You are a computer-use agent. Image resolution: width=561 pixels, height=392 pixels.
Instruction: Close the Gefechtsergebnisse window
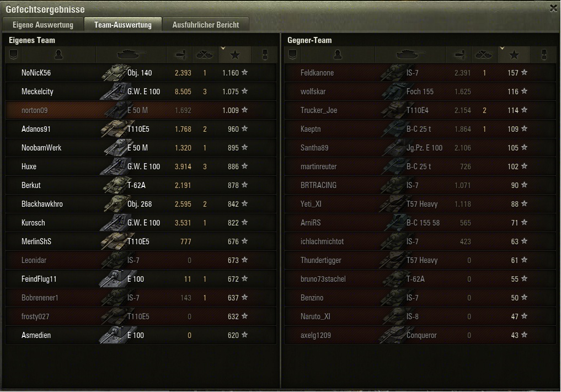coord(553,8)
